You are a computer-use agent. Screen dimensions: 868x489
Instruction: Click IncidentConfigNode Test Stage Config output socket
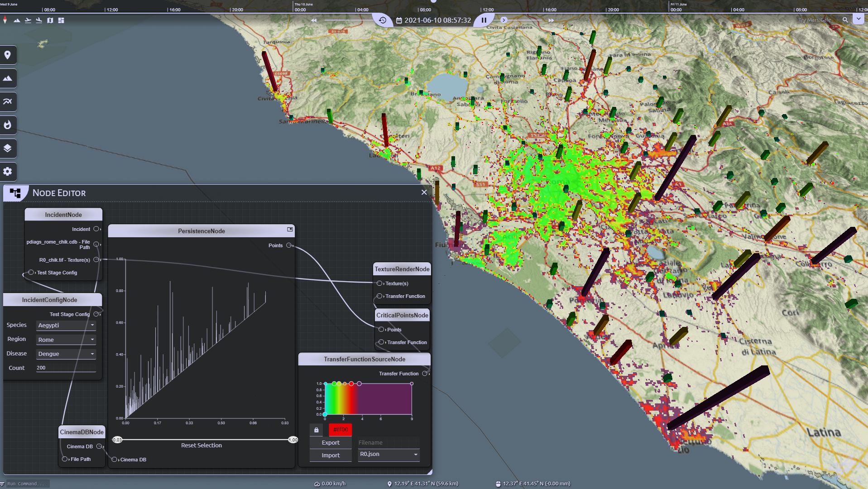pos(96,314)
